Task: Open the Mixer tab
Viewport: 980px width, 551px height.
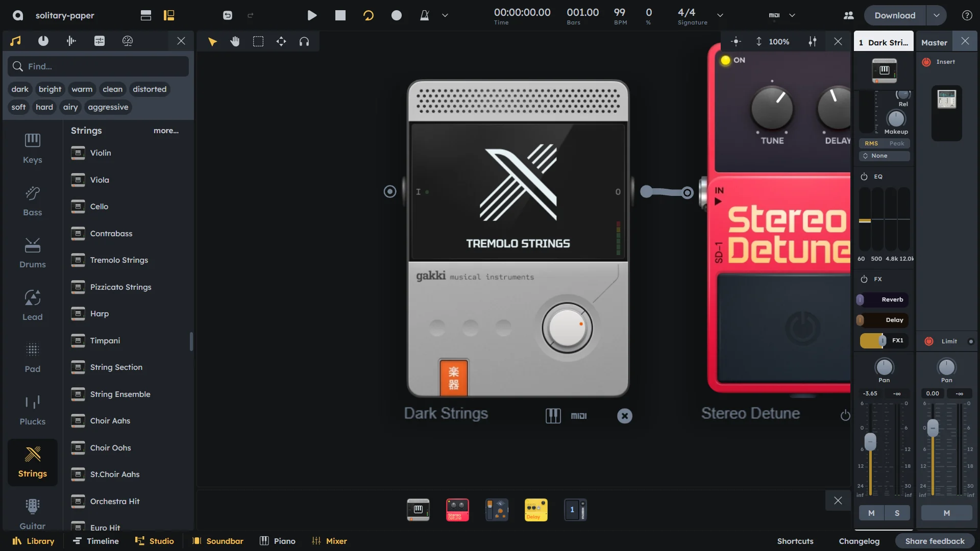Action: (329, 541)
